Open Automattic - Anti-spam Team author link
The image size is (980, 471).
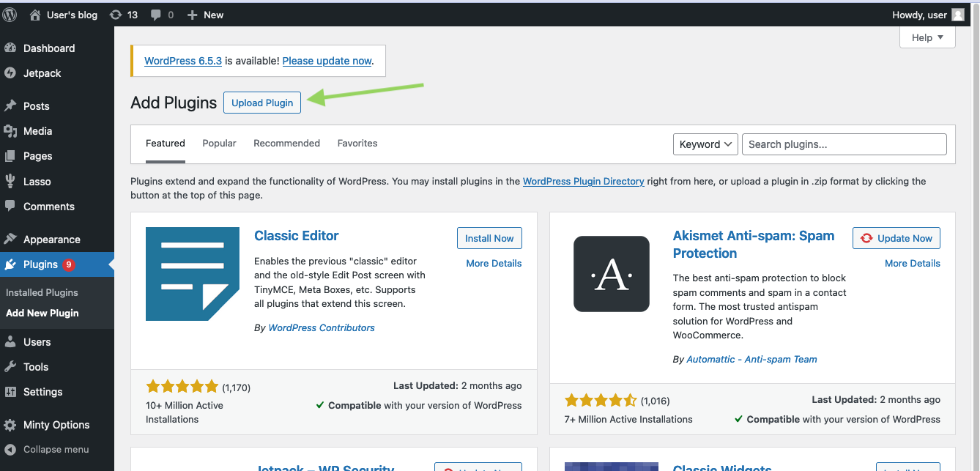(751, 360)
